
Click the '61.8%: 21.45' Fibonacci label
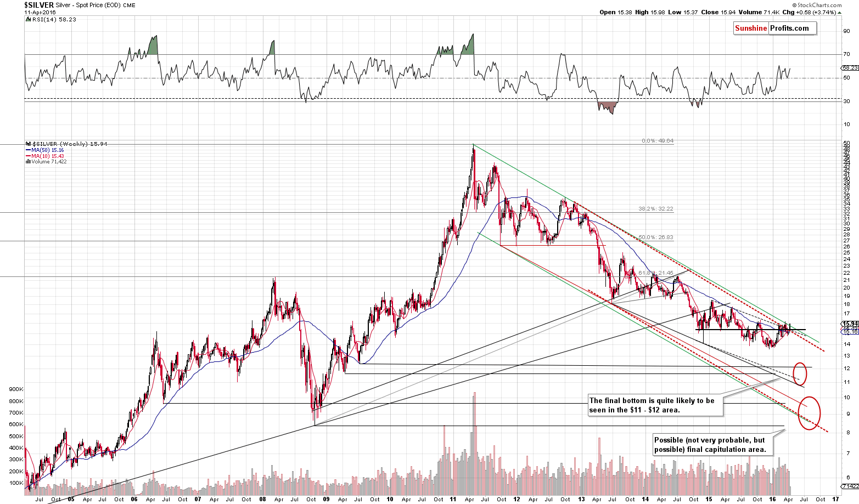656,273
